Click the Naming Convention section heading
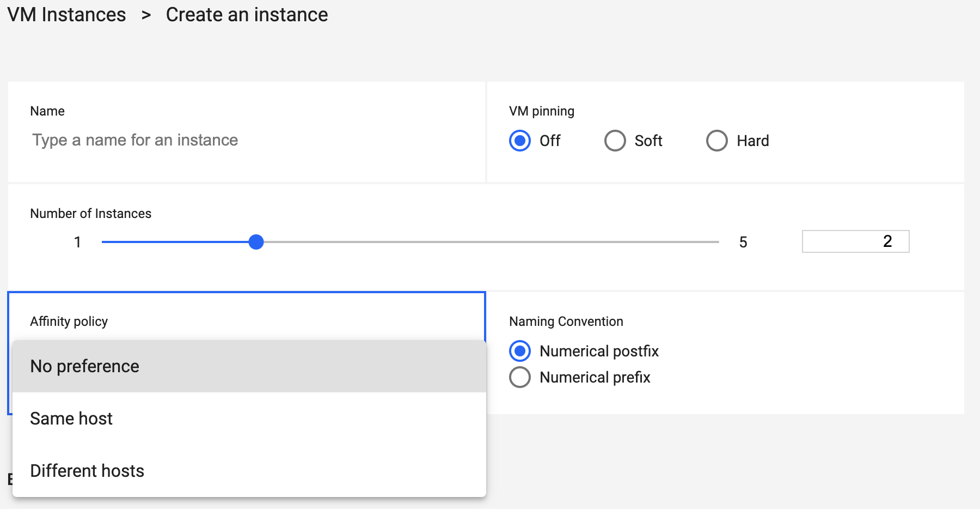Viewport: 980px width, 509px height. point(566,321)
